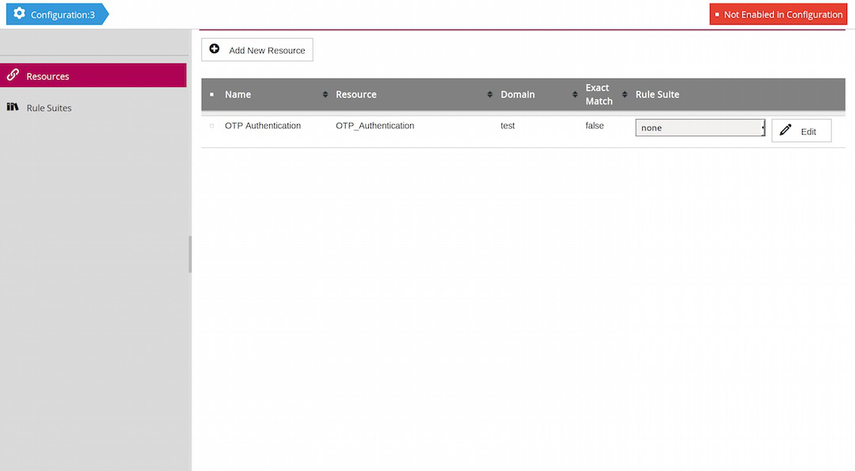
Task: Click Add New Resource button
Action: tap(257, 50)
